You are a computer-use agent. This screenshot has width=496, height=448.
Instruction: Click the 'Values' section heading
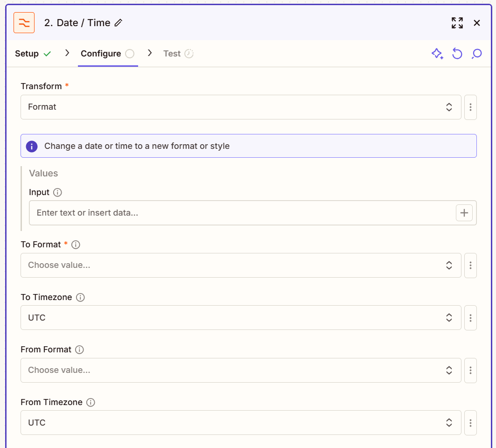coord(43,174)
